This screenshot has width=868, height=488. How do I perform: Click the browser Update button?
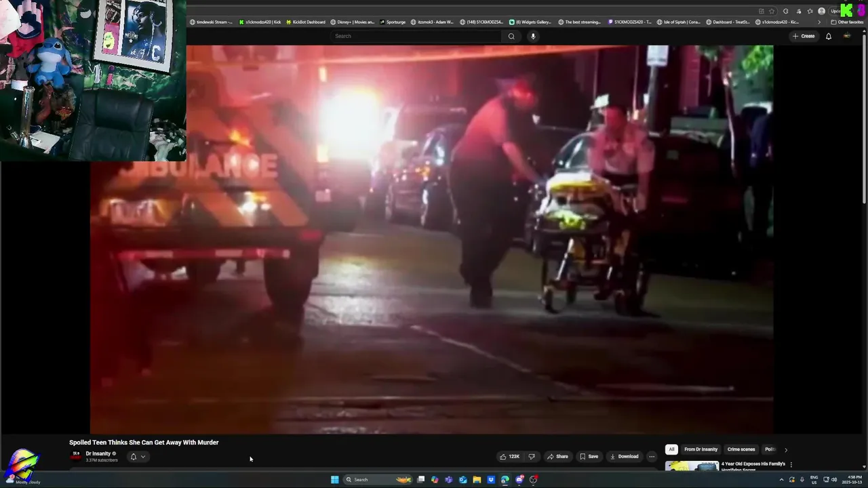coord(835,12)
